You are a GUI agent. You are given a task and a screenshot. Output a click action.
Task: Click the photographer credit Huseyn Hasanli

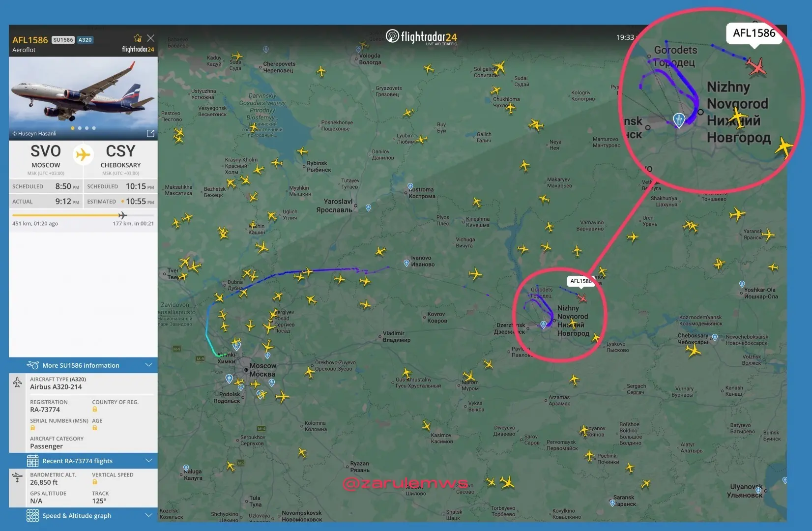coord(34,133)
